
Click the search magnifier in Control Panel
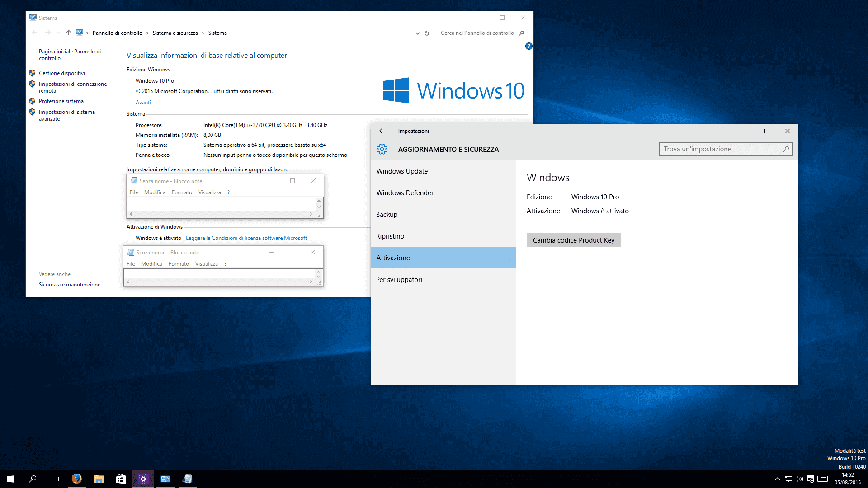click(521, 33)
